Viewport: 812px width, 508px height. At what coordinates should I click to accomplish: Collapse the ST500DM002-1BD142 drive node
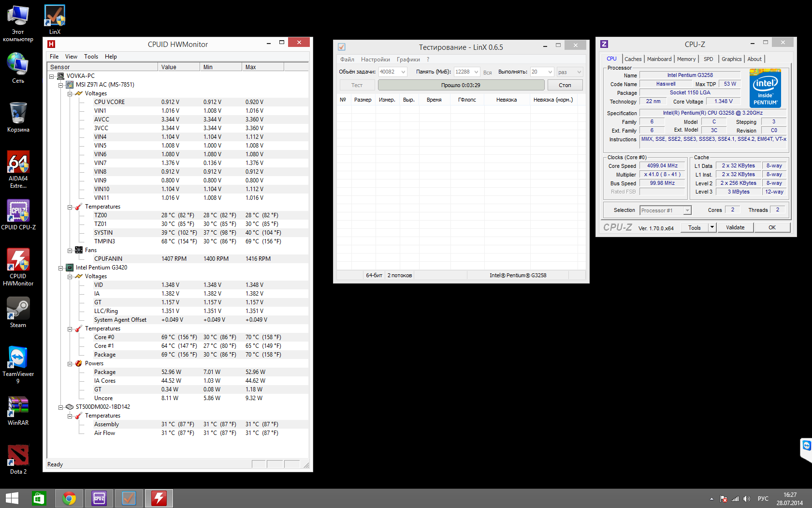pyautogui.click(x=61, y=407)
